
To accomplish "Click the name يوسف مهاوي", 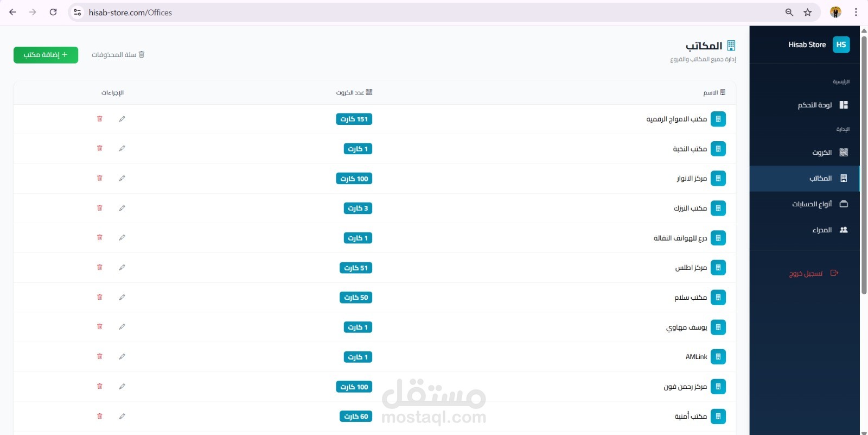I will point(687,327).
